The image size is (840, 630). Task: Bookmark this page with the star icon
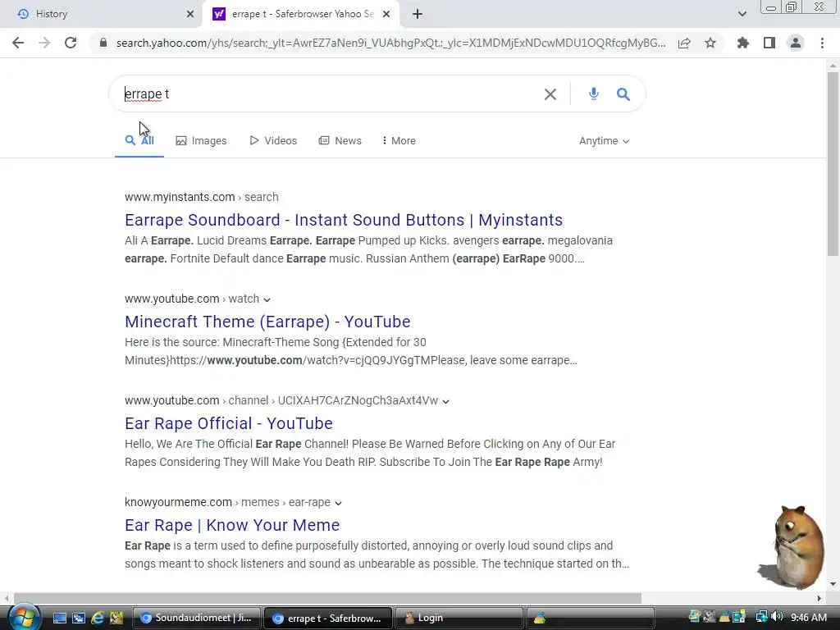[x=710, y=43]
